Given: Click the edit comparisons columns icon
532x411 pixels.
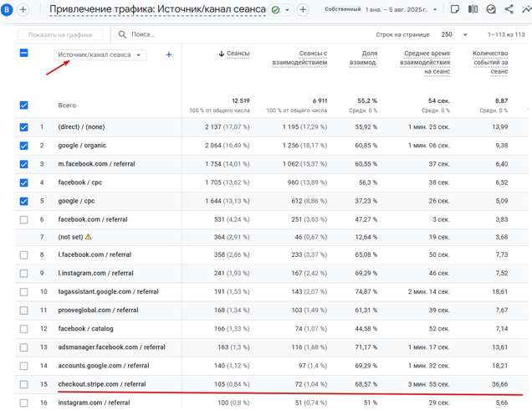Looking at the screenshot, I should tap(473, 9).
